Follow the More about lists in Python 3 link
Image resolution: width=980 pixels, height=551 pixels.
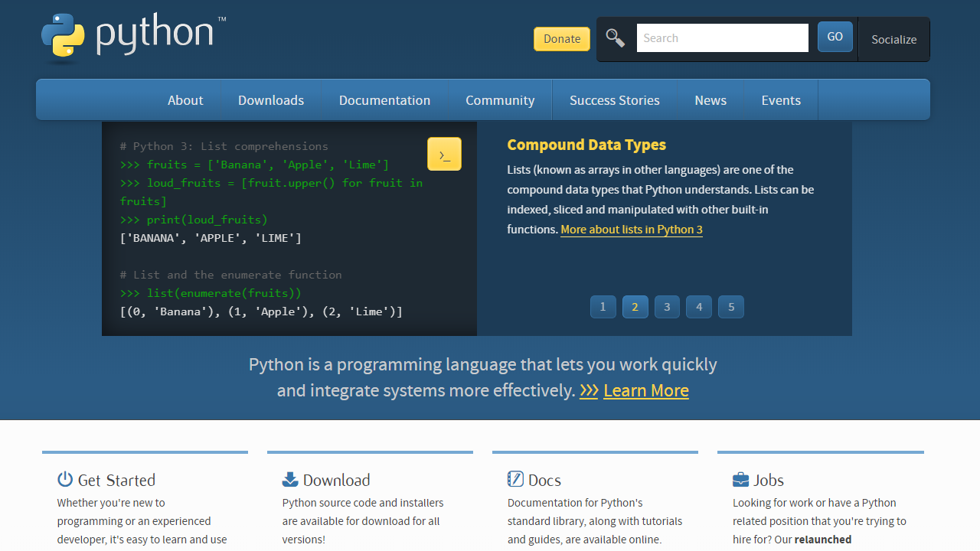pos(631,229)
